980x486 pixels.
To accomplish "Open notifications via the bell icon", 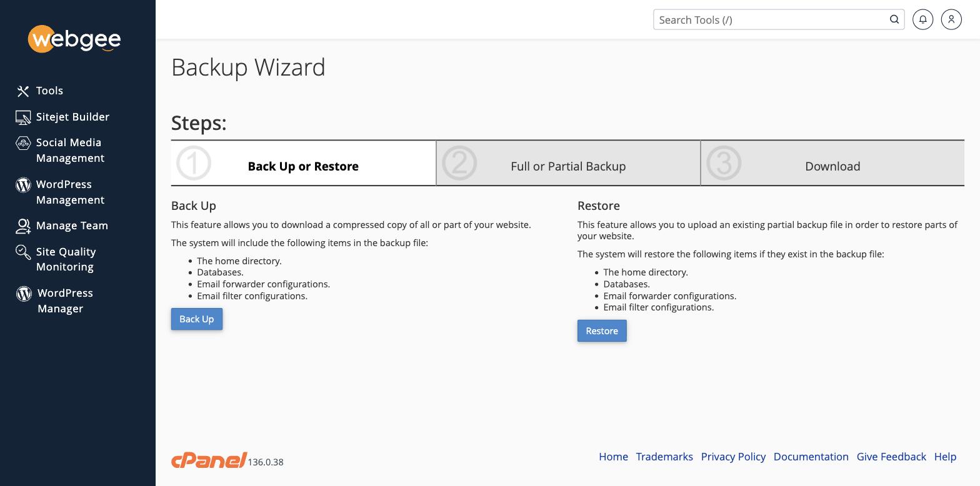I will [922, 19].
